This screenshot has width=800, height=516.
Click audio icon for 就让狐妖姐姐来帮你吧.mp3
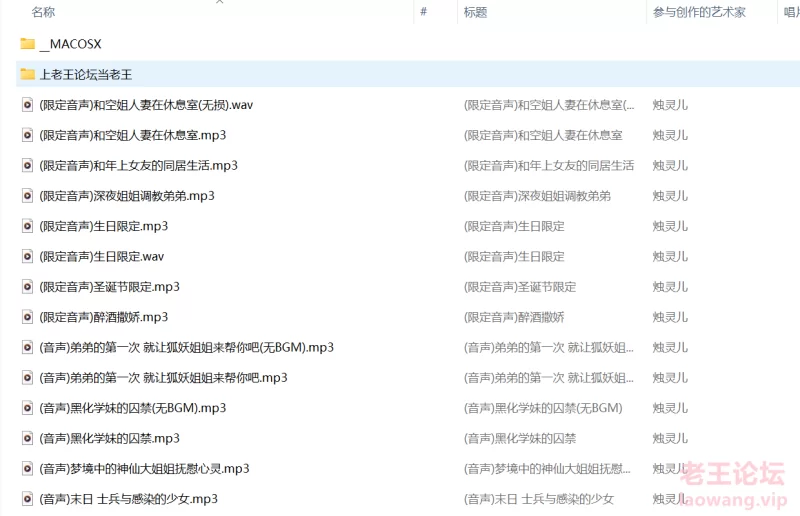pos(28,378)
